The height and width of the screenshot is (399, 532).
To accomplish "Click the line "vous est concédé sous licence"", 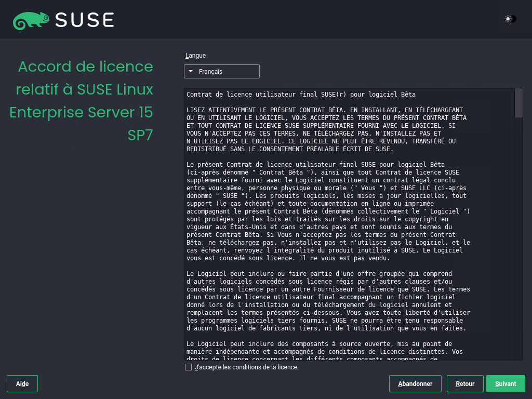I will click(288, 258).
